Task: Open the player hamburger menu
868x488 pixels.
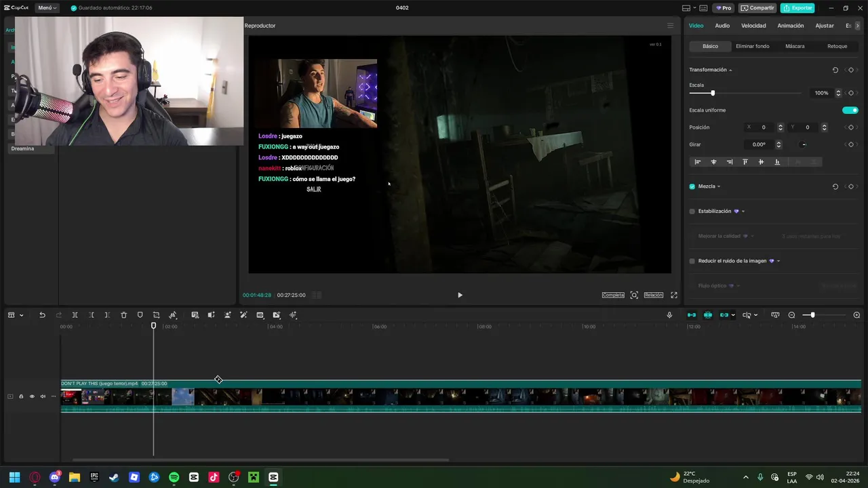Action: click(671, 26)
